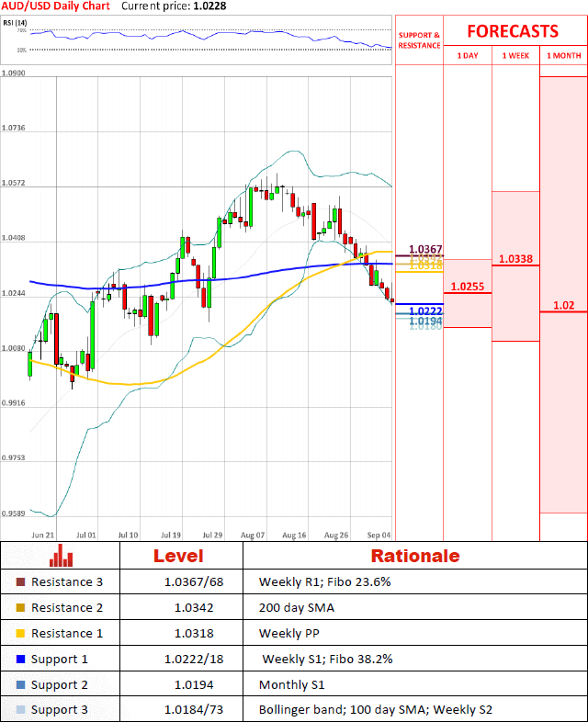Click the red bar chart icon in table header
The width and height of the screenshot is (588, 722).
(61, 555)
